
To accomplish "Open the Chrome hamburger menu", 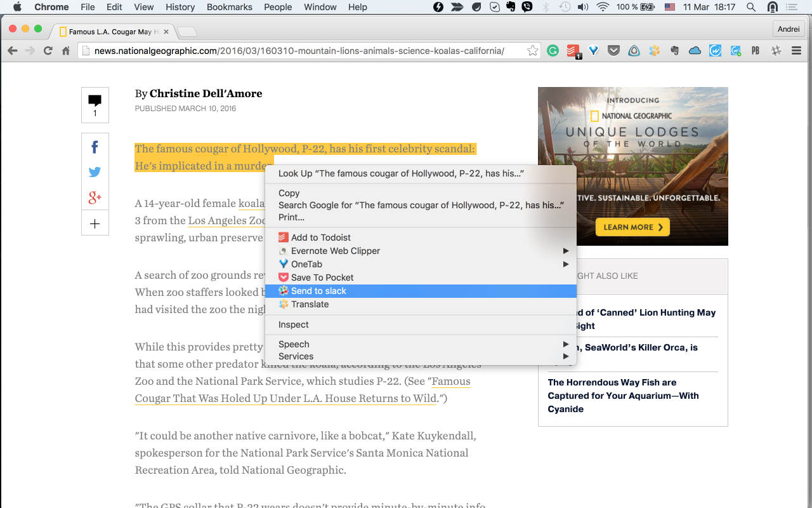I will click(796, 51).
